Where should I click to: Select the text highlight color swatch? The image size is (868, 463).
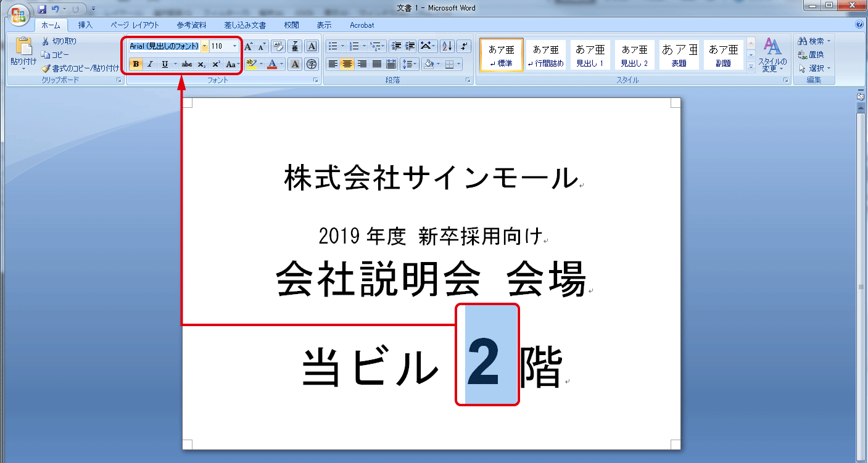click(250, 64)
